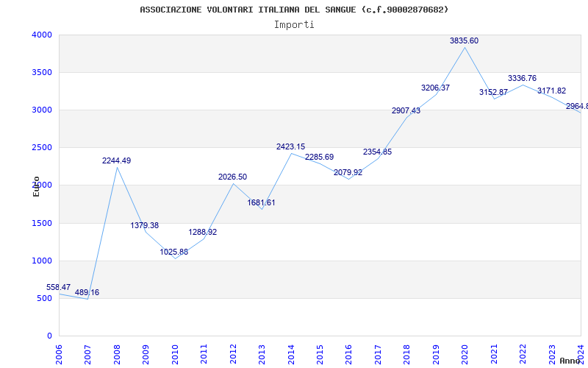Viewport: 588px width, 368px height.
Task: Click the x-axis year 2010
Action: tap(175, 355)
